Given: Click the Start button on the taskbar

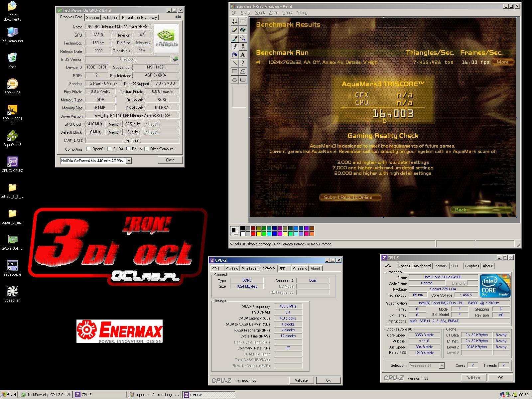Looking at the screenshot, I should (9, 395).
